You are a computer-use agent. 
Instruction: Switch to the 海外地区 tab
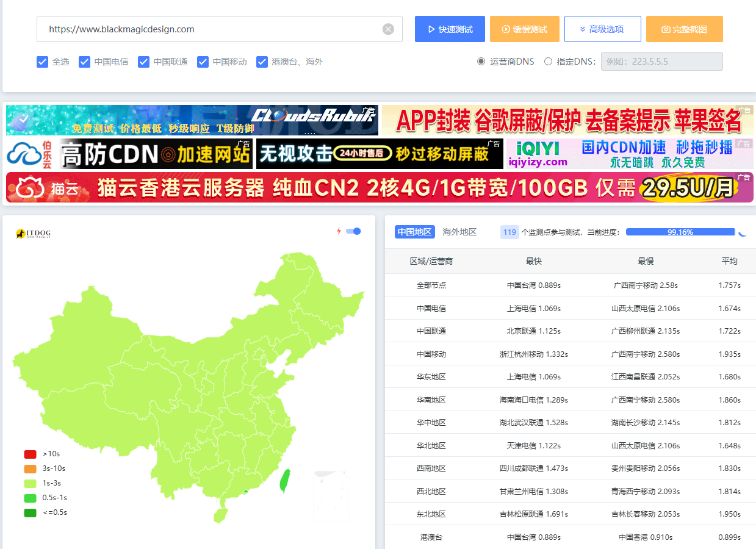459,232
